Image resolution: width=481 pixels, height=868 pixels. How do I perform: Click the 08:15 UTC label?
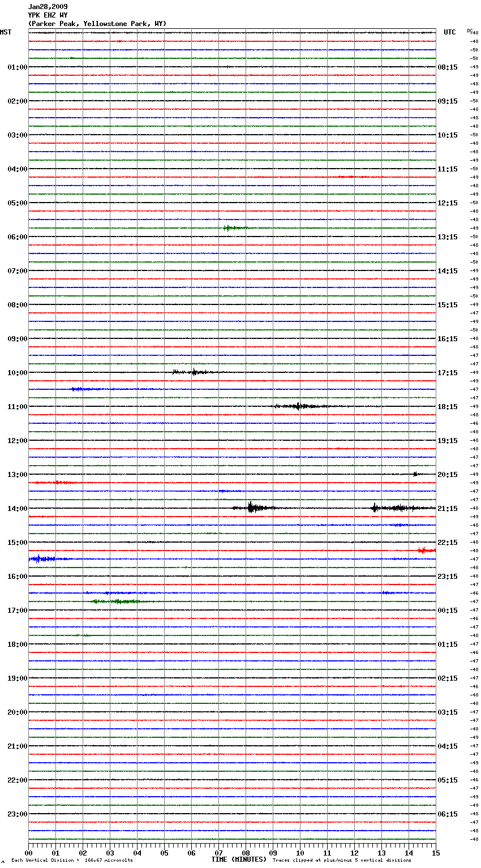[x=448, y=67]
